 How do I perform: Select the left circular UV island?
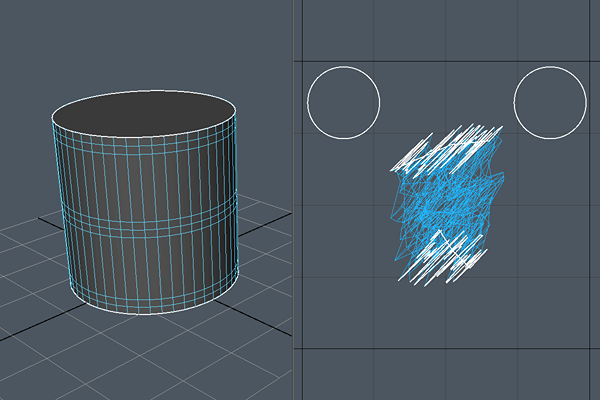point(343,101)
